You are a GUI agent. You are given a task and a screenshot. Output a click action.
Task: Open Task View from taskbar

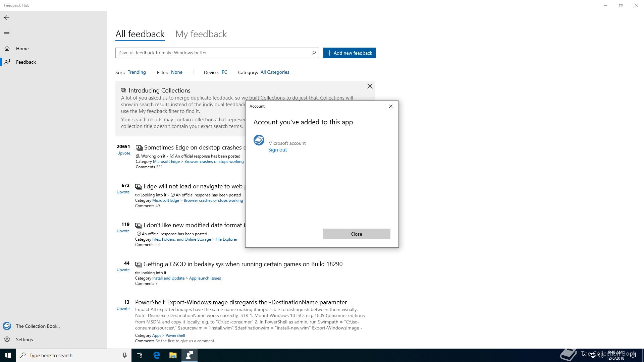click(x=140, y=355)
